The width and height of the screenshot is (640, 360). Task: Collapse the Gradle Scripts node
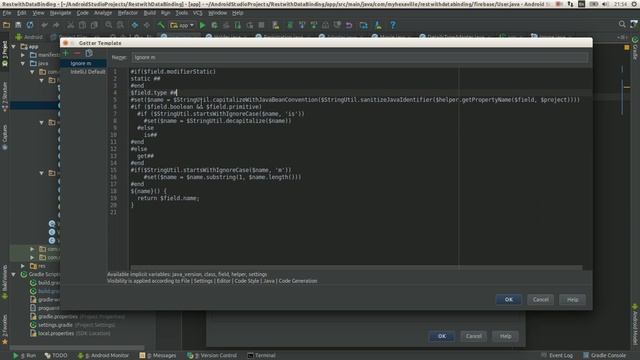14,274
